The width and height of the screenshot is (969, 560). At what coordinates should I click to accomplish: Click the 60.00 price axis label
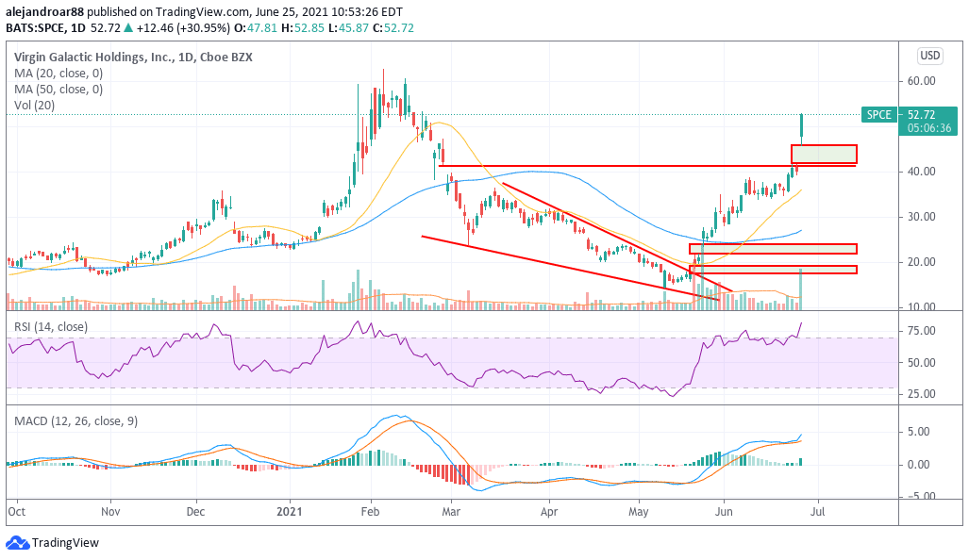[921, 81]
